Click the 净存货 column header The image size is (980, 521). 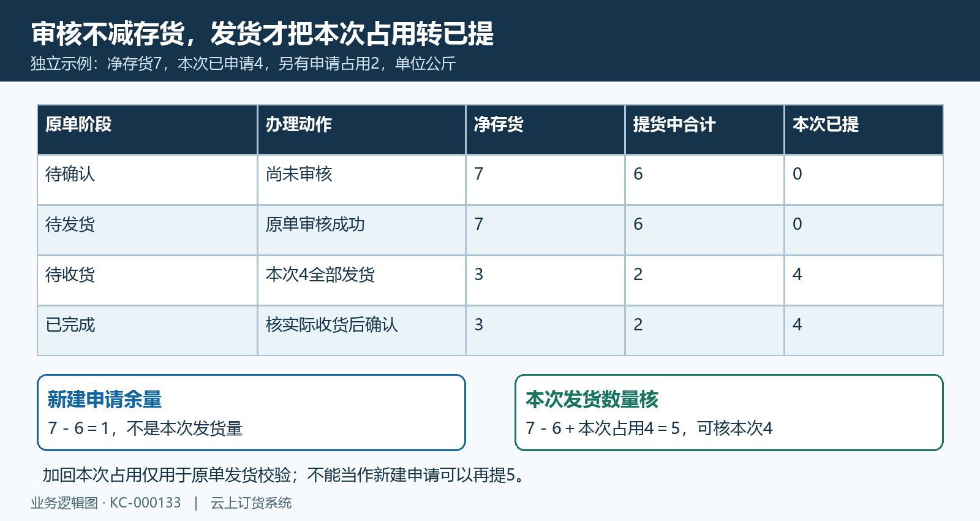pyautogui.click(x=545, y=129)
